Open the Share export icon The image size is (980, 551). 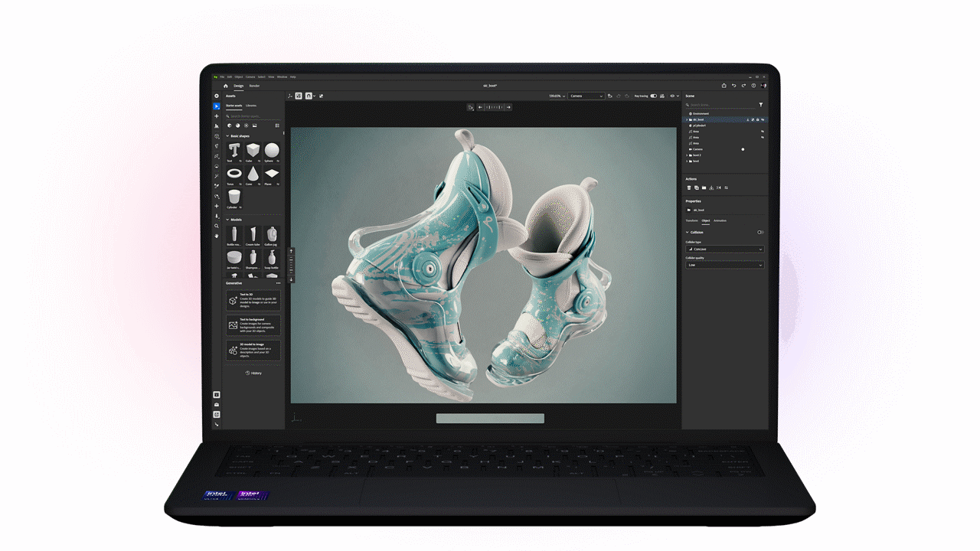pyautogui.click(x=724, y=86)
